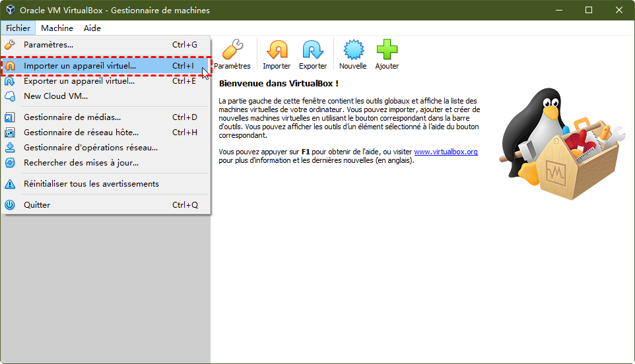Click the media manager disk icon in menu
The width and height of the screenshot is (635, 364).
click(10, 117)
